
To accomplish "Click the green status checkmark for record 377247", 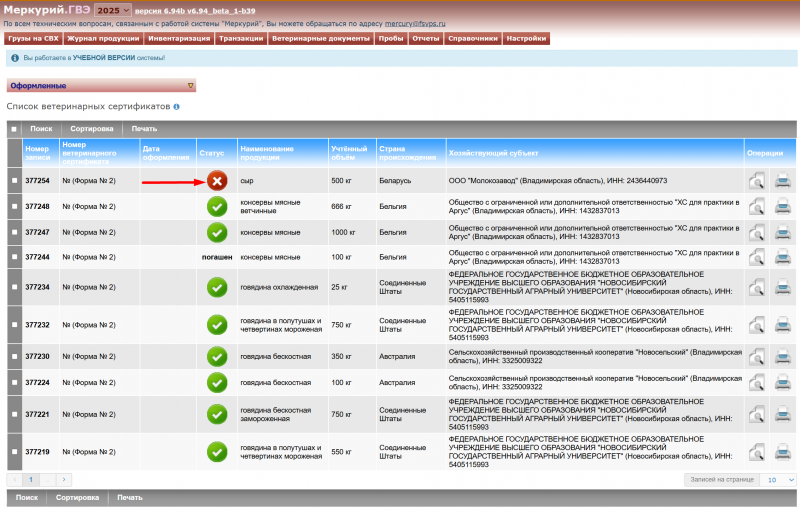I will tap(217, 232).
